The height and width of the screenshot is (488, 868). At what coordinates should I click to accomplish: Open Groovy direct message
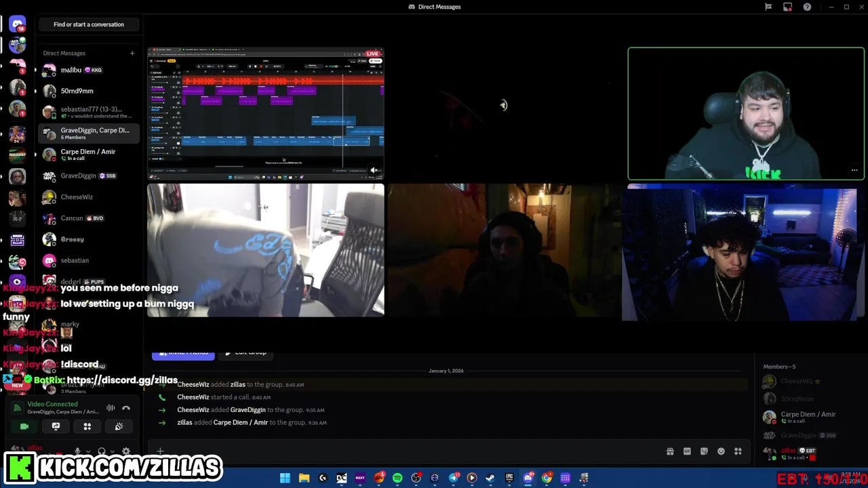(89, 239)
